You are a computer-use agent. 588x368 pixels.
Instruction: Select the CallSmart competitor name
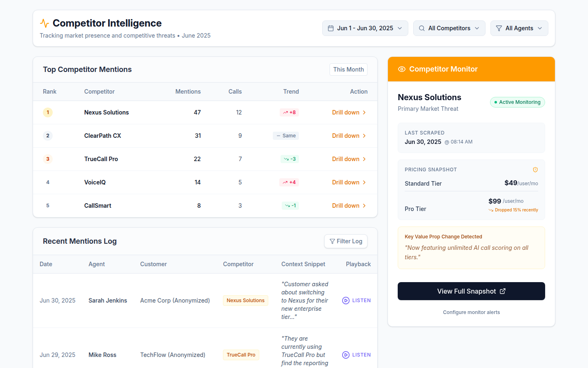pos(98,206)
